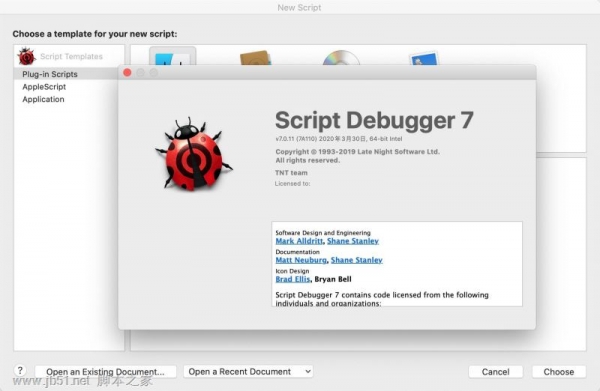600x391 pixels.
Task: Click the Copyright Late Night Software text
Action: [x=357, y=152]
